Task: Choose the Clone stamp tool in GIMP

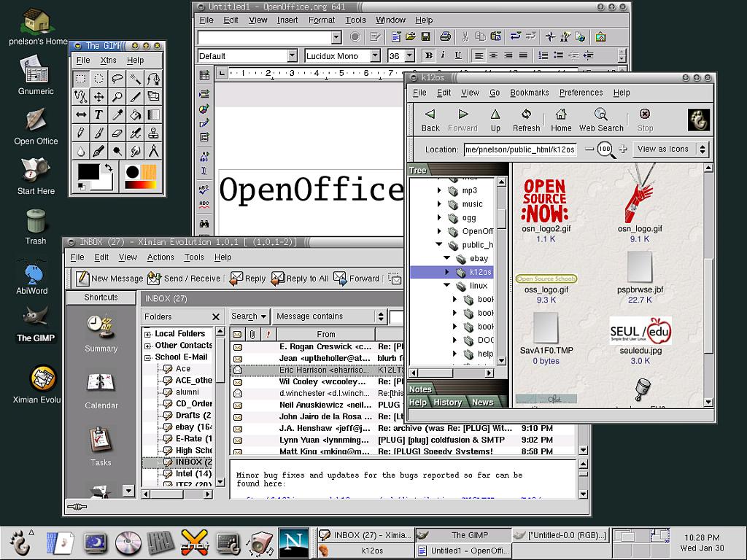Action: (x=153, y=133)
